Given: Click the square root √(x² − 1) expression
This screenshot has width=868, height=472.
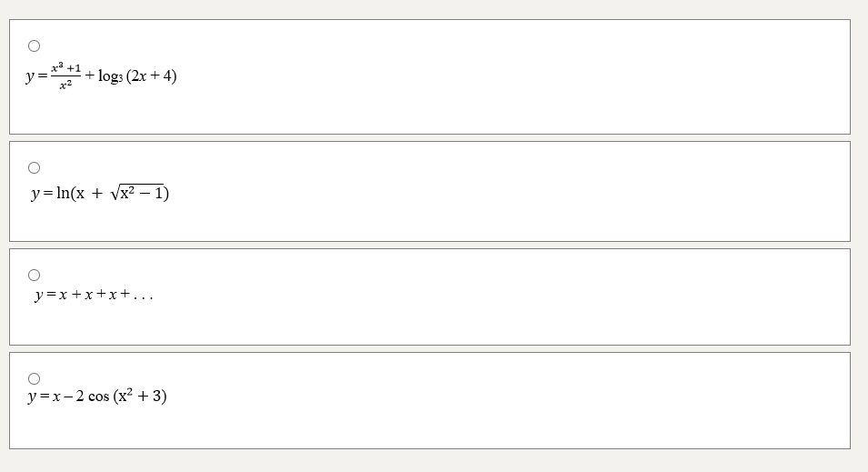Looking at the screenshot, I should tap(135, 193).
